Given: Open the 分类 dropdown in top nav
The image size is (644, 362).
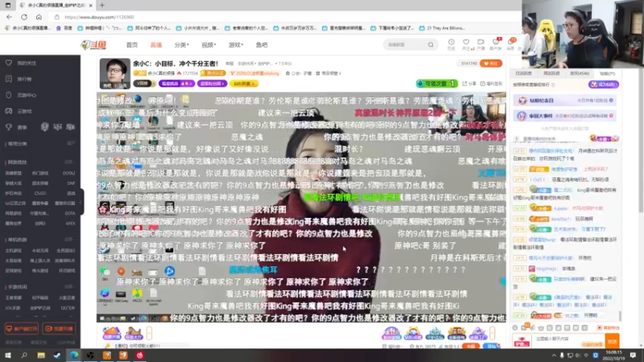Looking at the screenshot, I should point(181,45).
